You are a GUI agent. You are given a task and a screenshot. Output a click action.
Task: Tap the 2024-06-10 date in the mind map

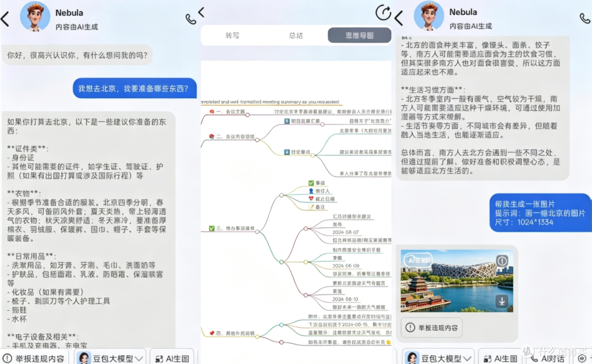pyautogui.click(x=345, y=299)
